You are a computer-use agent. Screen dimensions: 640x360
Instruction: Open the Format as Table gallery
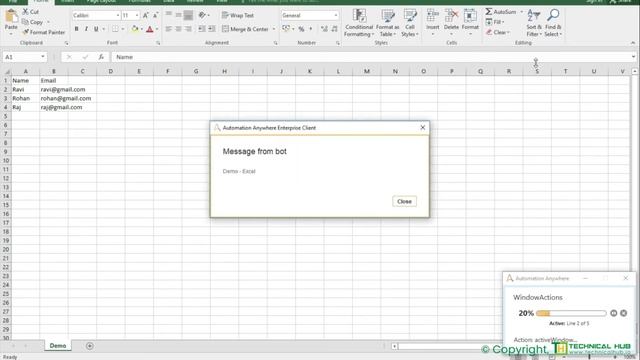[387, 23]
